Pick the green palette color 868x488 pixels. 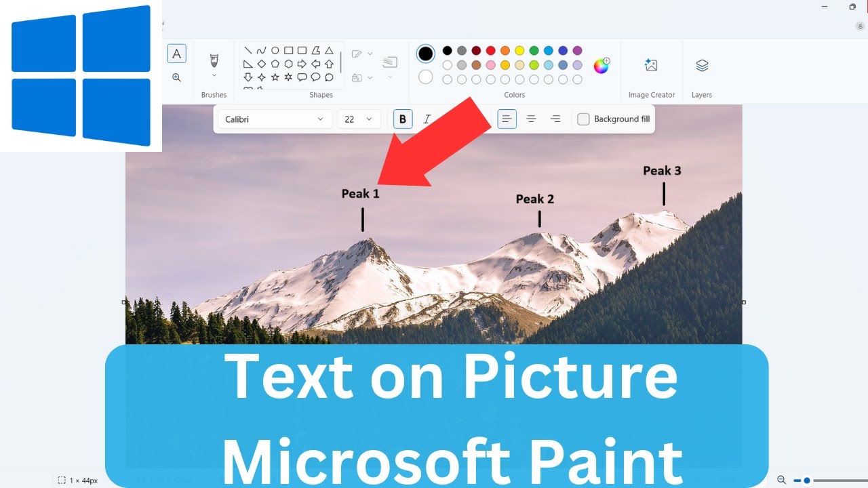pyautogui.click(x=534, y=50)
